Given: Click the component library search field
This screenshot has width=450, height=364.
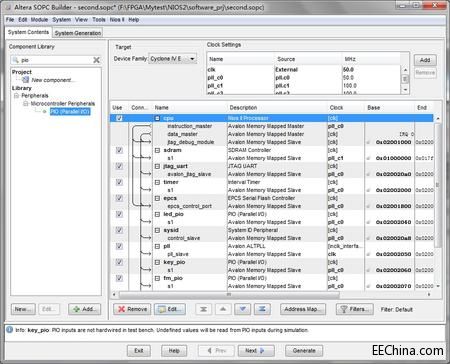Looking at the screenshot, I should (55, 60).
